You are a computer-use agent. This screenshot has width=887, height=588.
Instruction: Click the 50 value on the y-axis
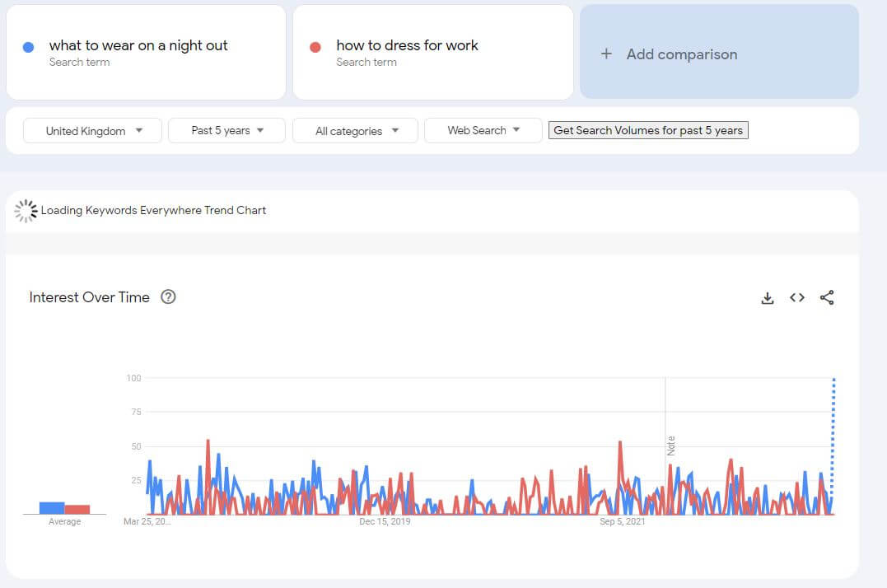pos(136,446)
